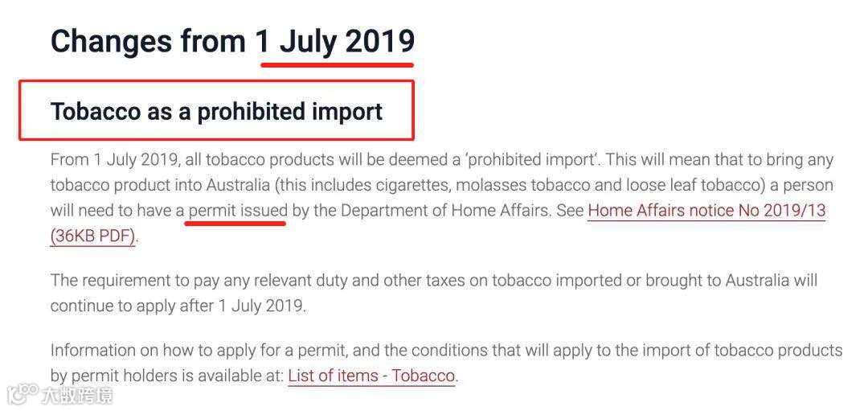The height and width of the screenshot is (411, 868).
Task: Click the sentence starting "The requirement to pay"
Action: [434, 293]
